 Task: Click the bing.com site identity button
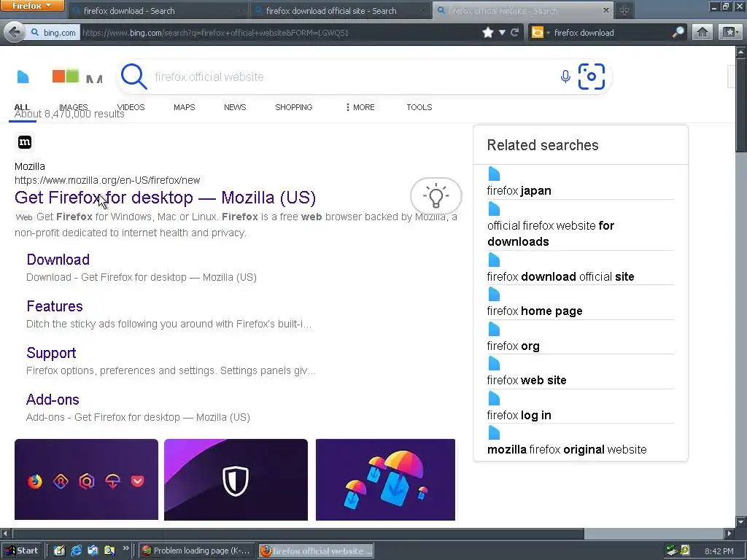53,32
